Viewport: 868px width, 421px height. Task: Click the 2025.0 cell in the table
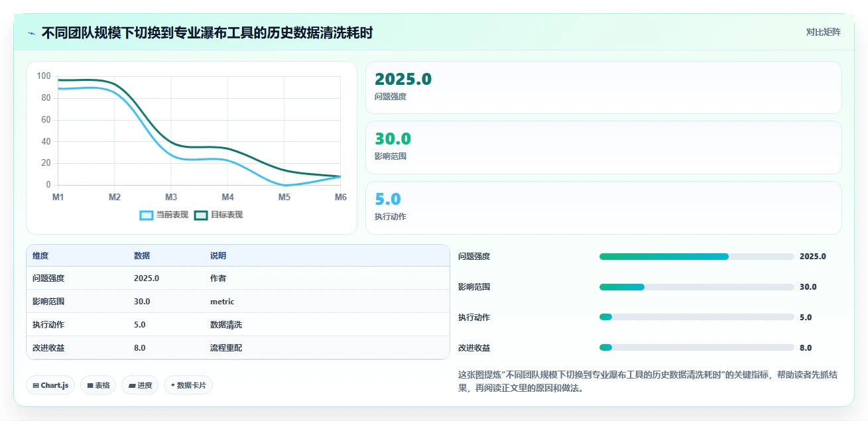147,278
